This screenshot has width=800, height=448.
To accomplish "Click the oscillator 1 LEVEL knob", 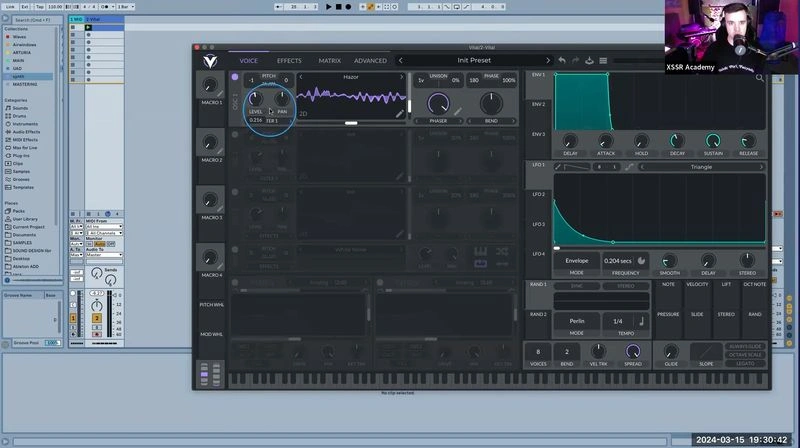I will tap(255, 98).
